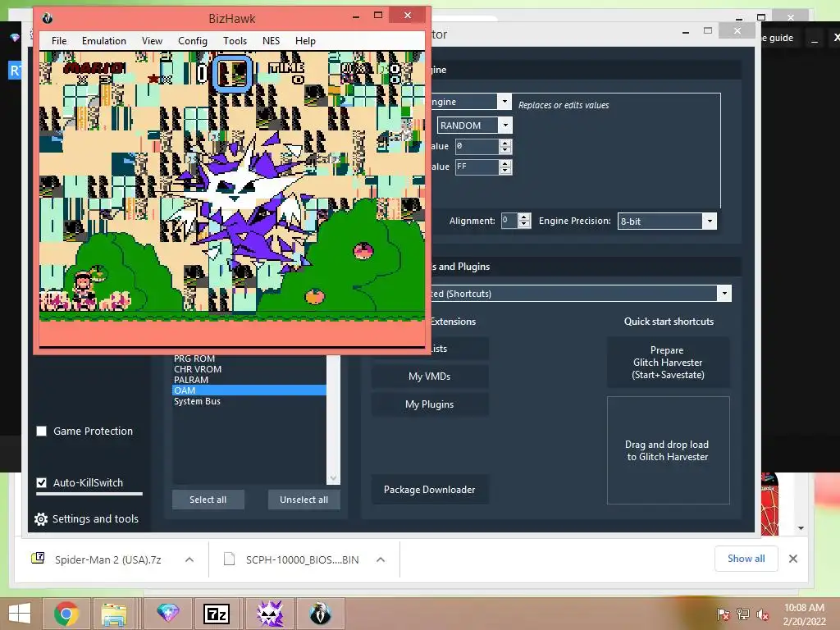Open the Shortcuts plugins dropdown
The width and height of the screenshot is (840, 630).
tap(724, 293)
